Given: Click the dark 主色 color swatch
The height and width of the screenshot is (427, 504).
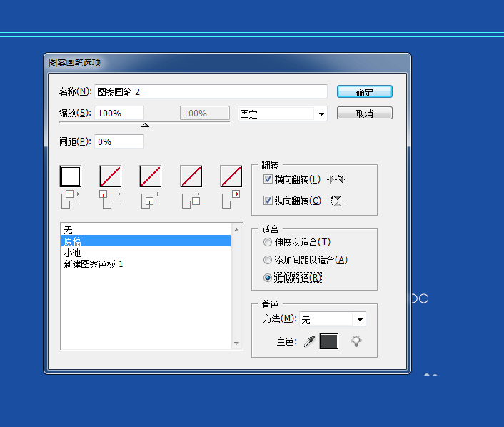Looking at the screenshot, I should coord(329,341).
